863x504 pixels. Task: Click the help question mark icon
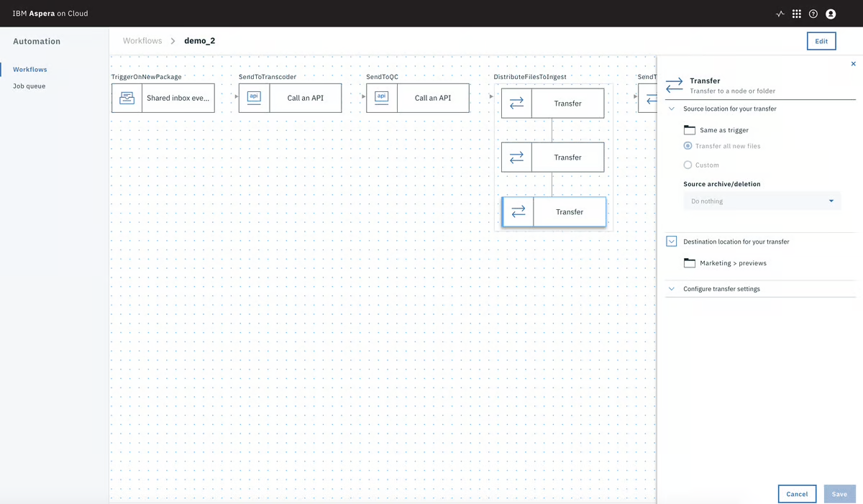tap(813, 13)
